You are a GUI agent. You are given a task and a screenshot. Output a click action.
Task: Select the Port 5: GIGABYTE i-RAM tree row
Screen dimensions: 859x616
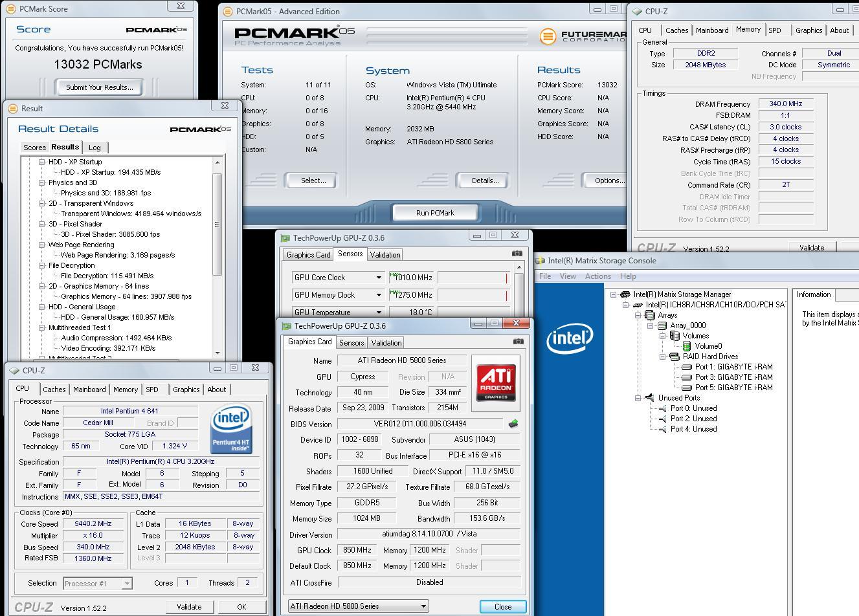coord(733,388)
